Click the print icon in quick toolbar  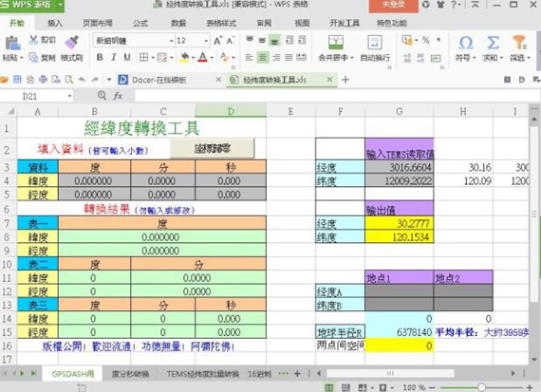tap(43, 80)
